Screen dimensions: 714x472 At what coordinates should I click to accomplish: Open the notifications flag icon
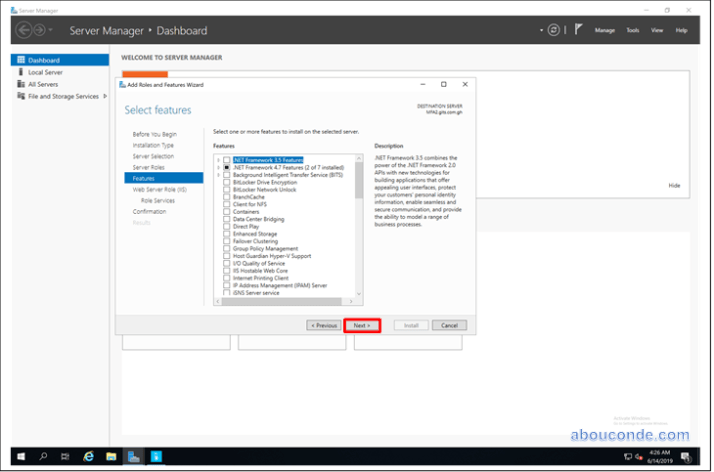tap(576, 30)
